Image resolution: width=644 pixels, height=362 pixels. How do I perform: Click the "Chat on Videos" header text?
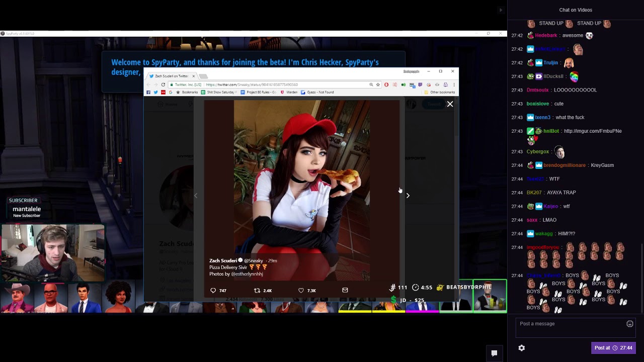pos(576,10)
